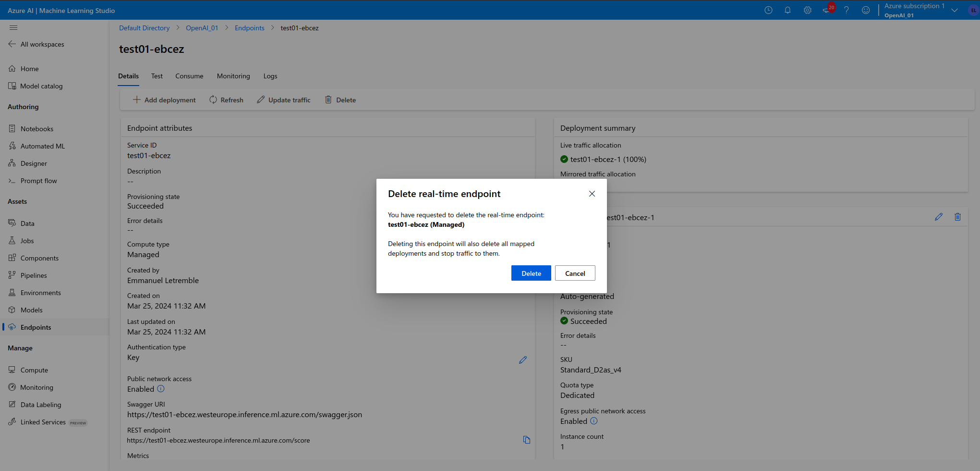980x471 pixels.
Task: Open Automated ML page
Action: [x=36, y=146]
